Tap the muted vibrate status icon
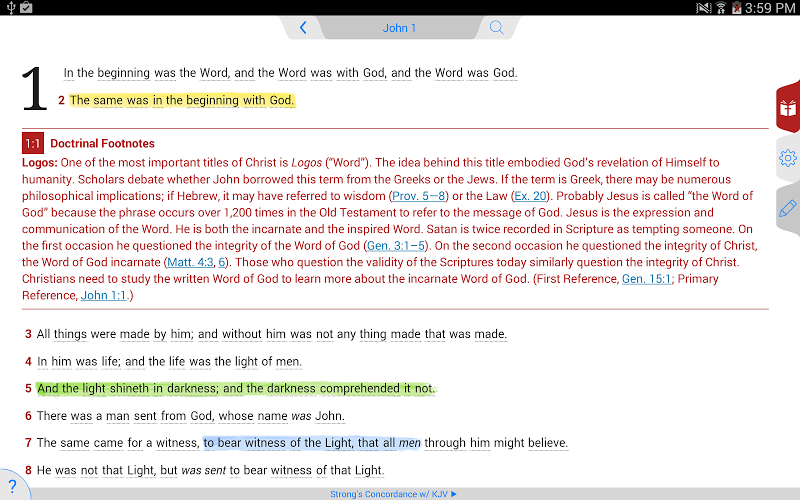The height and width of the screenshot is (500, 800). [x=704, y=8]
